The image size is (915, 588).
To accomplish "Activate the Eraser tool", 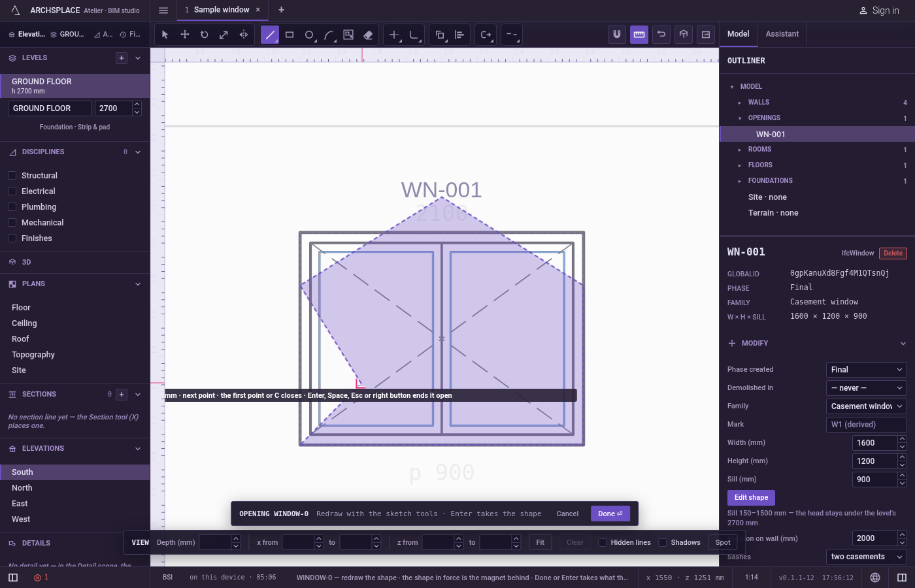I will [x=368, y=35].
